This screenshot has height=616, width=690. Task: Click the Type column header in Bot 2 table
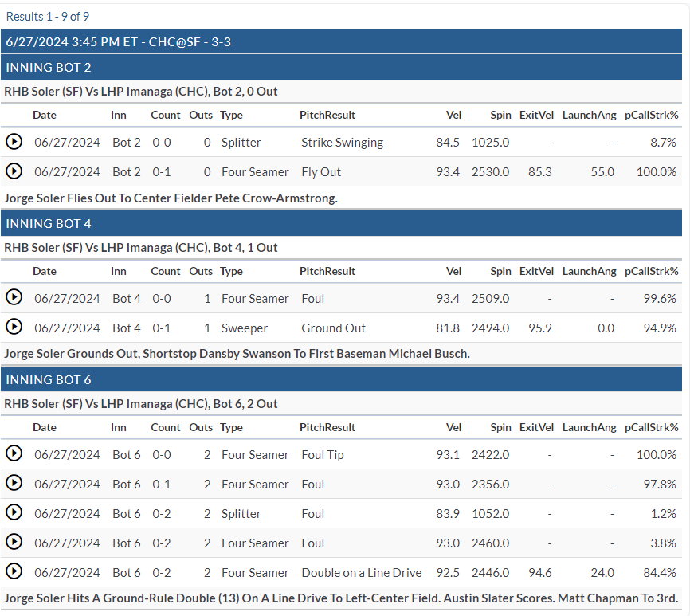coord(231,115)
